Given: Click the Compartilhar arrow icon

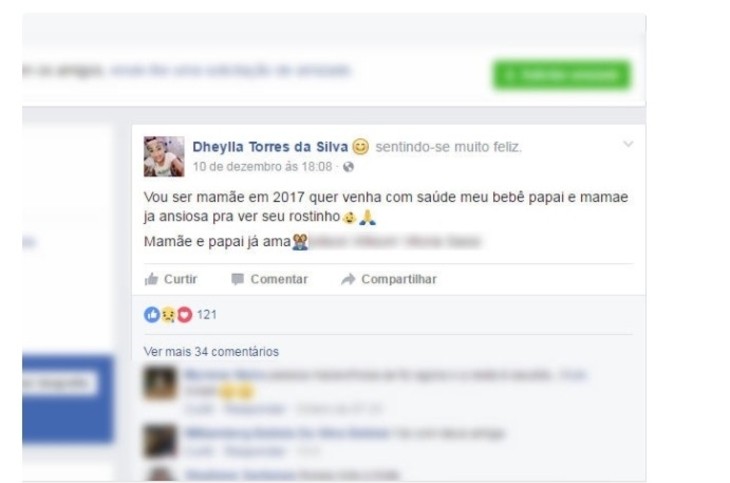Looking at the screenshot, I should pyautogui.click(x=348, y=279).
